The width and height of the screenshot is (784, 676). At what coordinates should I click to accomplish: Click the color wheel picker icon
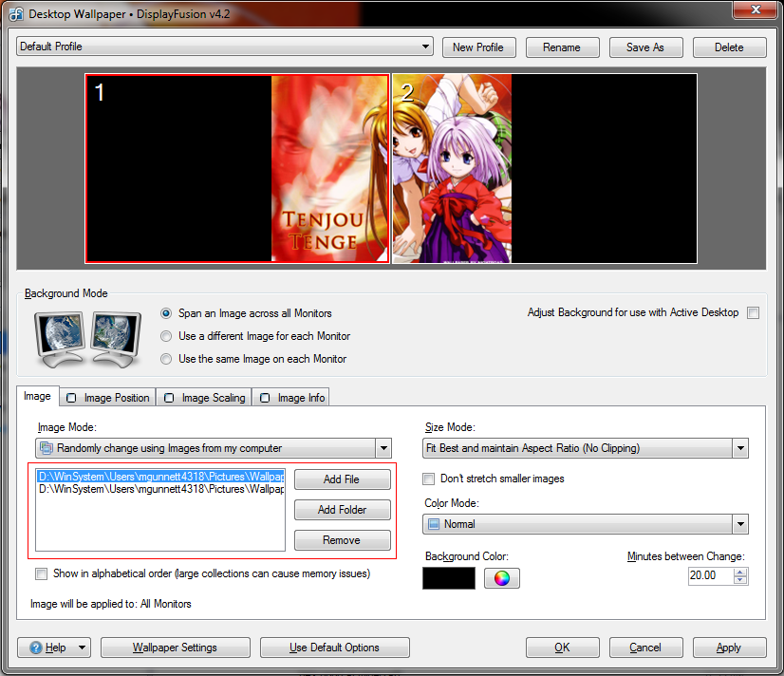tap(502, 578)
